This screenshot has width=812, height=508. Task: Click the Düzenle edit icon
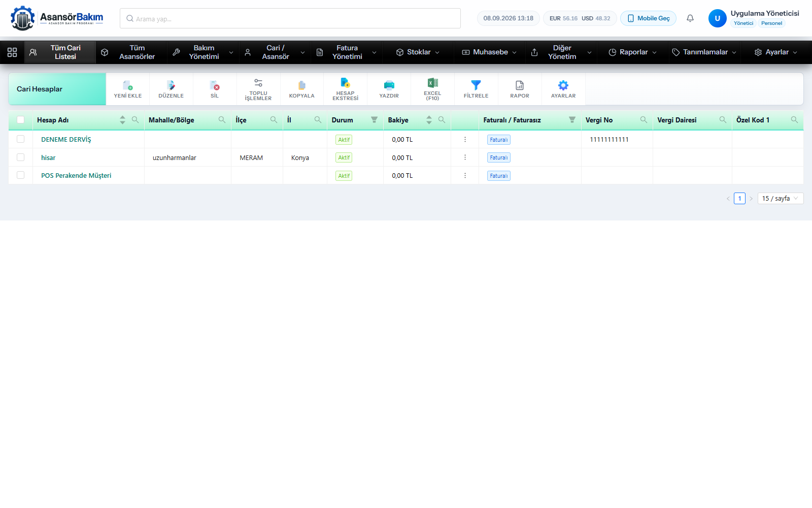click(171, 85)
